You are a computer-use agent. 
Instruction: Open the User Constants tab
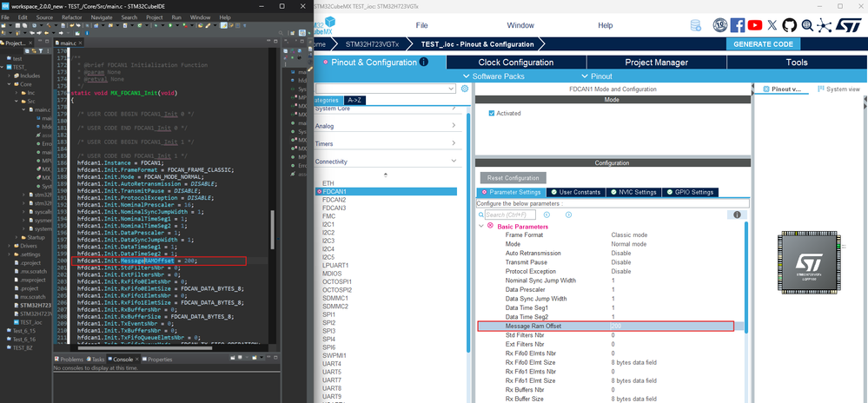(x=574, y=192)
